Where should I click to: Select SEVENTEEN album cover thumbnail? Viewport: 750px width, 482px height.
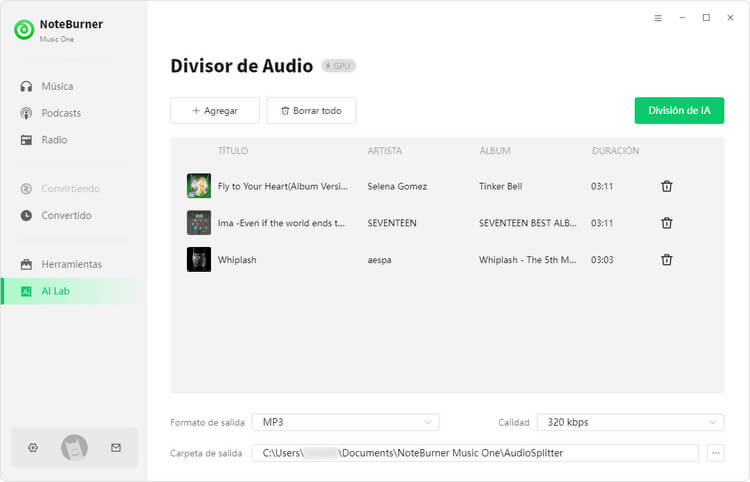[x=199, y=222]
